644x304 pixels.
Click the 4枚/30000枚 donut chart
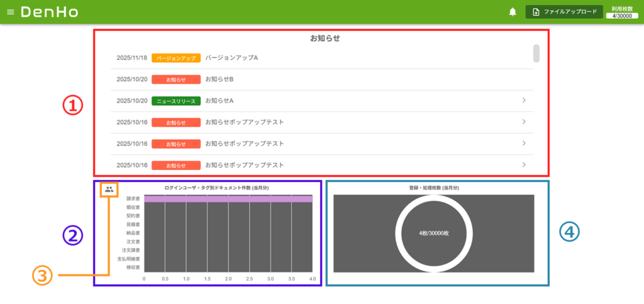coord(434,233)
